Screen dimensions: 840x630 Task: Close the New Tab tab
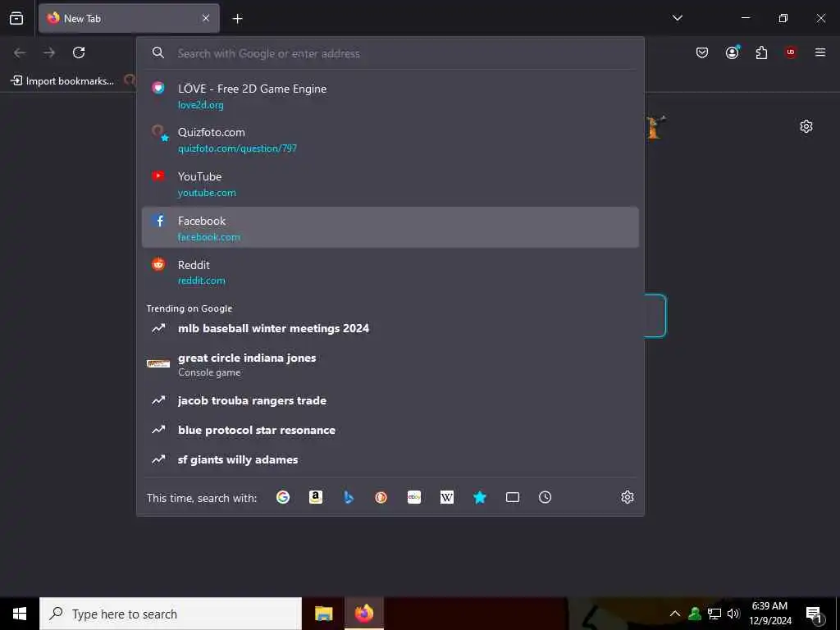tap(206, 18)
